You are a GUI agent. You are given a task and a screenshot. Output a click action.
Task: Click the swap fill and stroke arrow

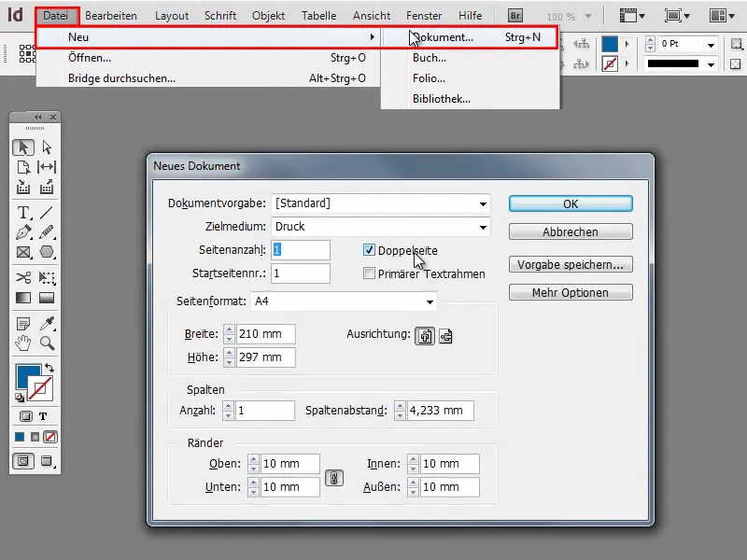(49, 368)
